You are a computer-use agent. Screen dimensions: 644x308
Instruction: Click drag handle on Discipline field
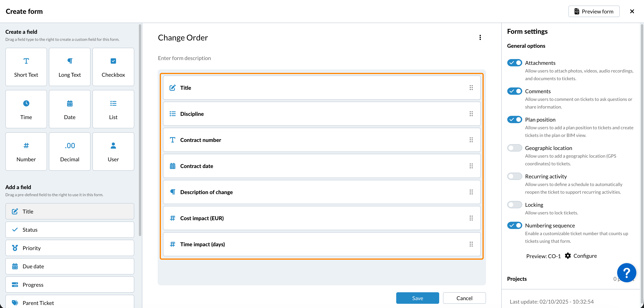[471, 114]
